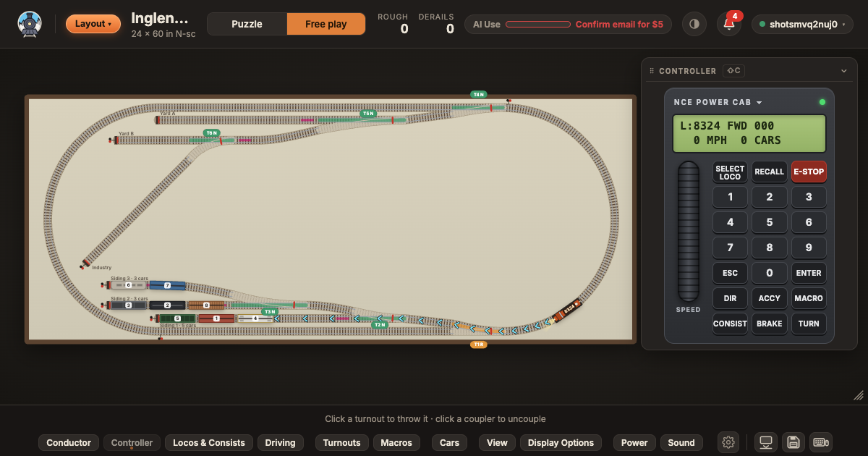The height and width of the screenshot is (456, 868).
Task: Click the ESC key on the cab
Action: click(730, 273)
